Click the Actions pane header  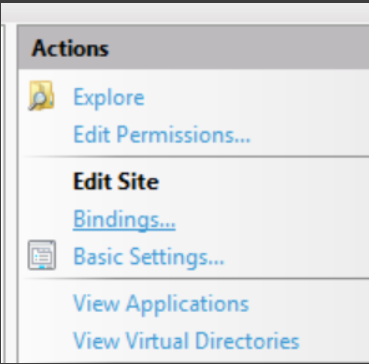tap(193, 47)
